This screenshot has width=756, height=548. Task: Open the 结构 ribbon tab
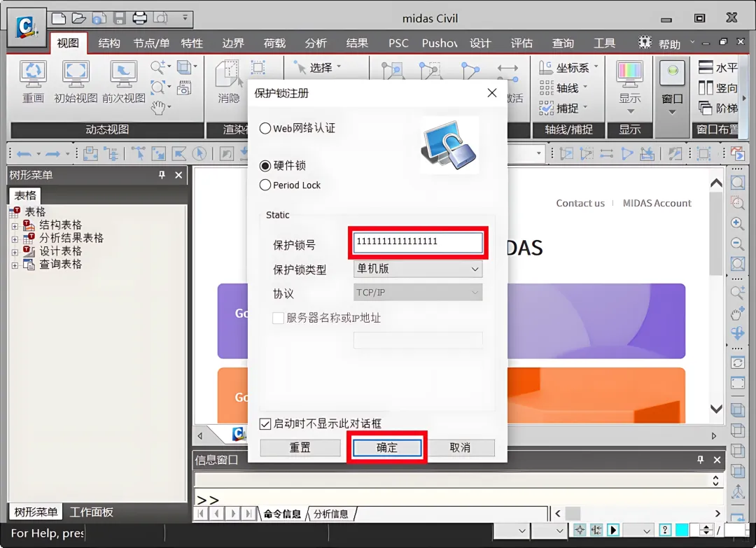point(109,43)
